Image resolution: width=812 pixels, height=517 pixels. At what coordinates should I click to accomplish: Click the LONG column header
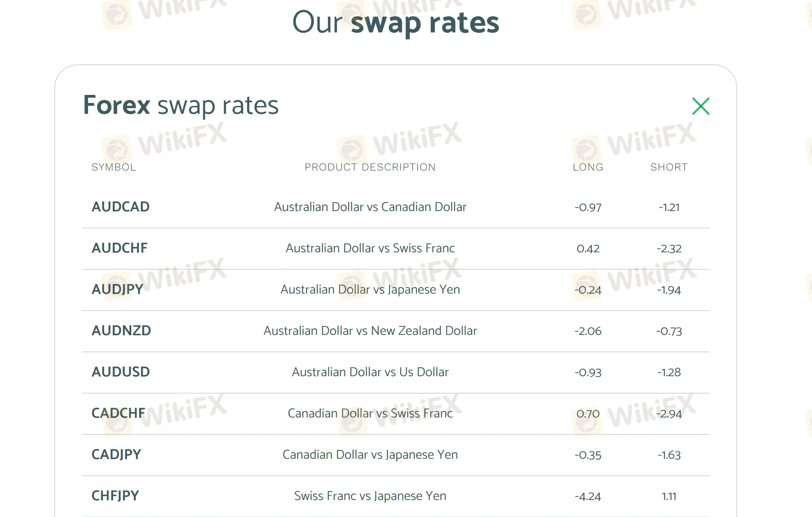click(x=588, y=167)
